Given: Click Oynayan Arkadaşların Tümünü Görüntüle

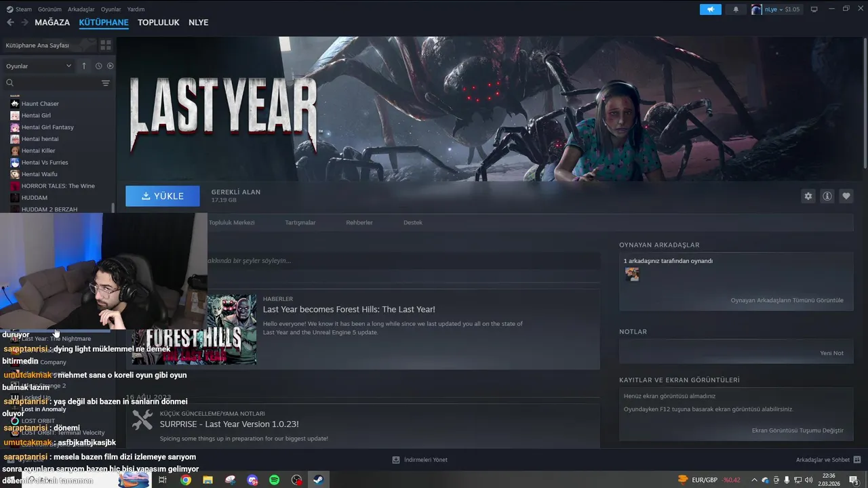Looking at the screenshot, I should tap(787, 300).
